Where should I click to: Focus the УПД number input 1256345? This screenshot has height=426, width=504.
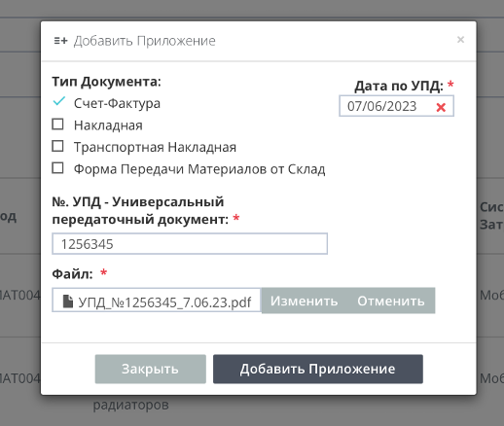point(190,244)
